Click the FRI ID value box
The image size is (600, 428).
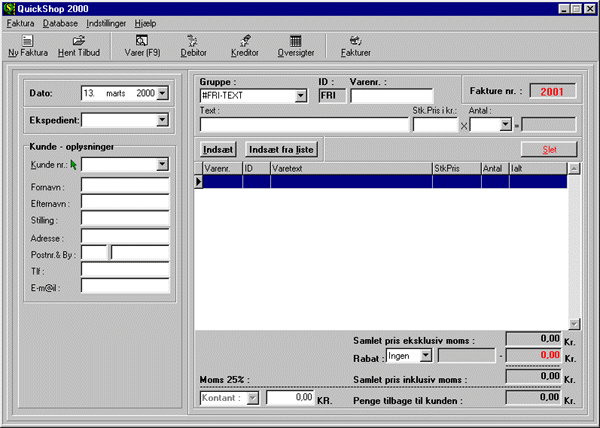click(332, 96)
